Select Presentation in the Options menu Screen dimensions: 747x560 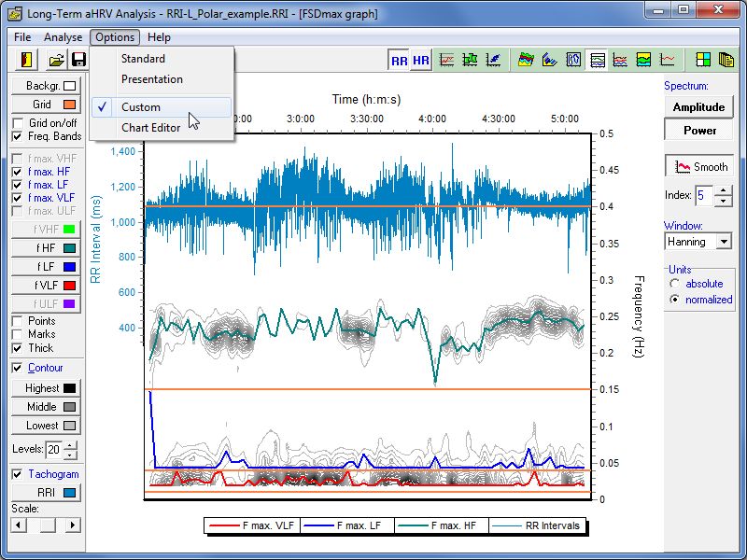click(x=151, y=79)
